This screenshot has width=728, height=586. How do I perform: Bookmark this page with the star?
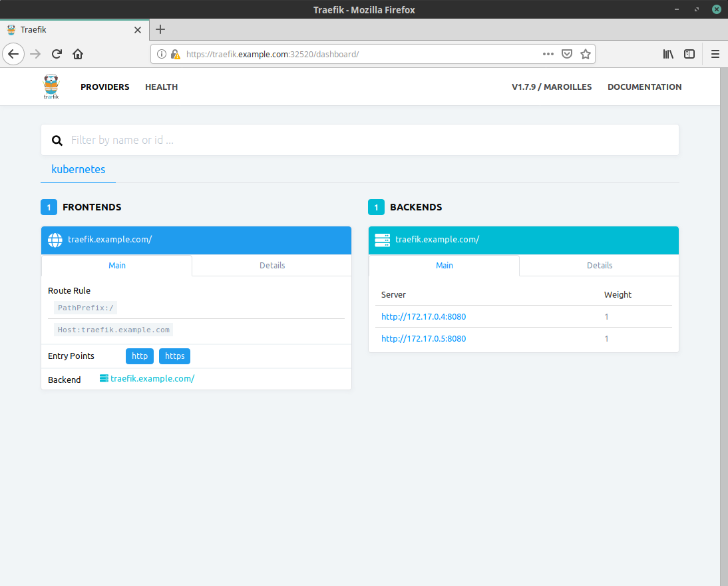pos(586,54)
